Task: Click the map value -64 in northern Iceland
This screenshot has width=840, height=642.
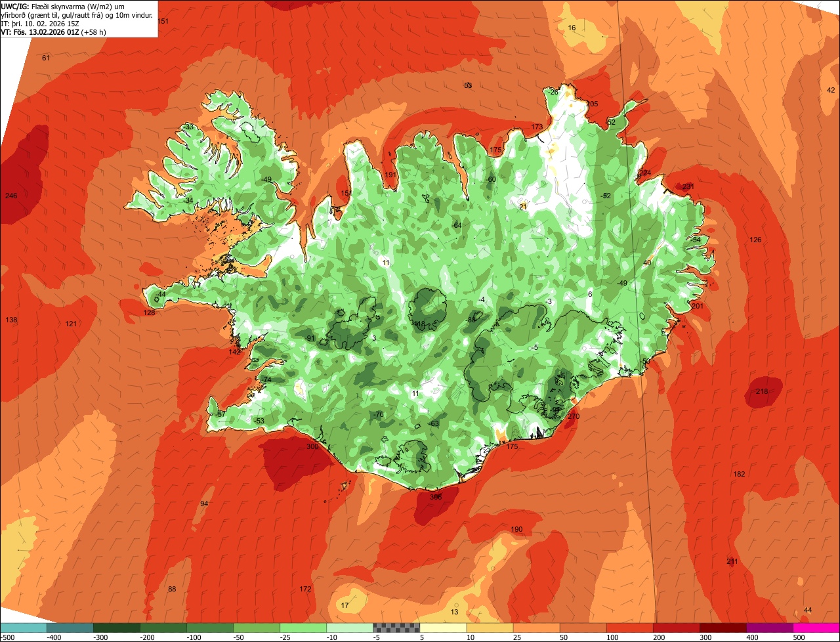Action: coord(457,225)
